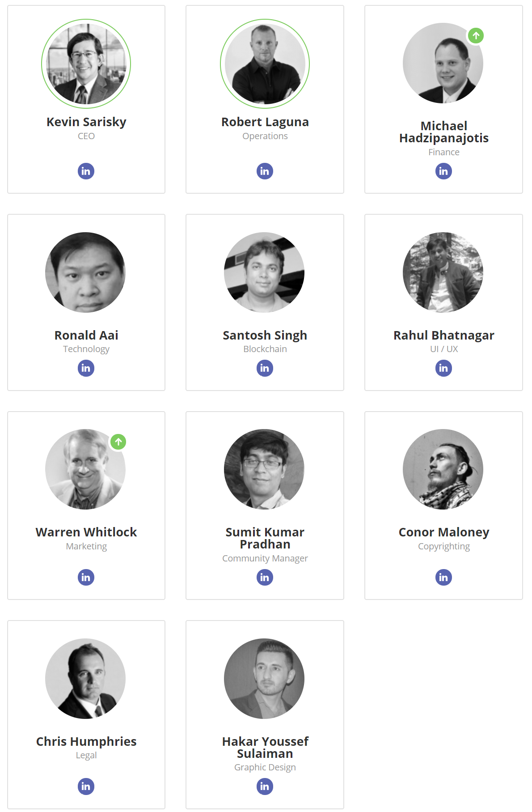
Task: Select Hakar Youssef Sulaiman's profile photo
Action: 264,679
